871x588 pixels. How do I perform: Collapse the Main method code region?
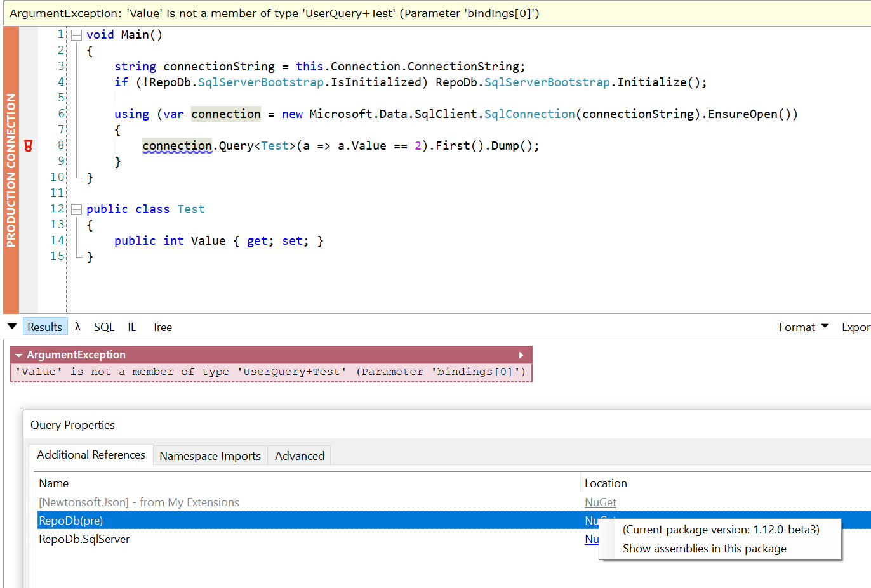(76, 34)
